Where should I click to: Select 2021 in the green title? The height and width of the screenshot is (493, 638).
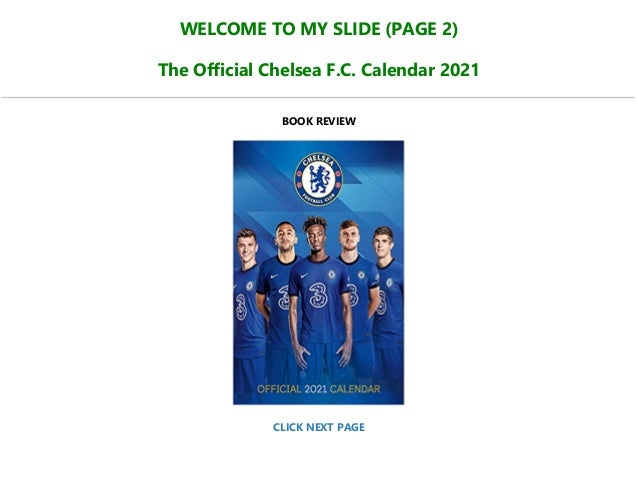pos(460,70)
